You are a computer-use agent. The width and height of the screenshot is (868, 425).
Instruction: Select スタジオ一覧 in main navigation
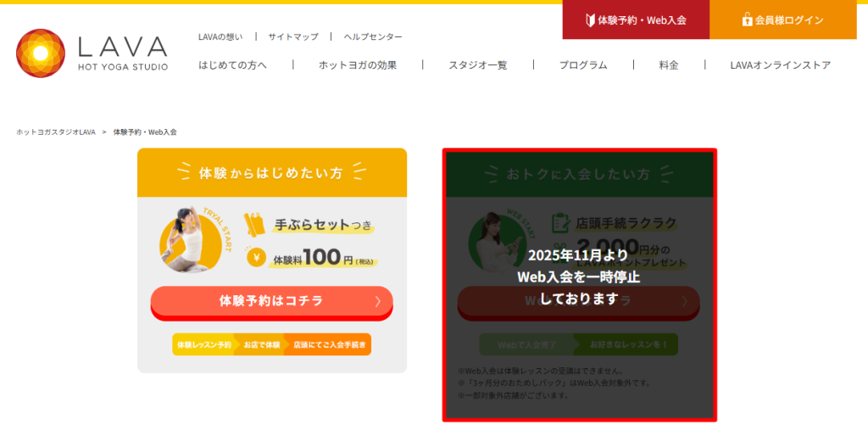478,64
